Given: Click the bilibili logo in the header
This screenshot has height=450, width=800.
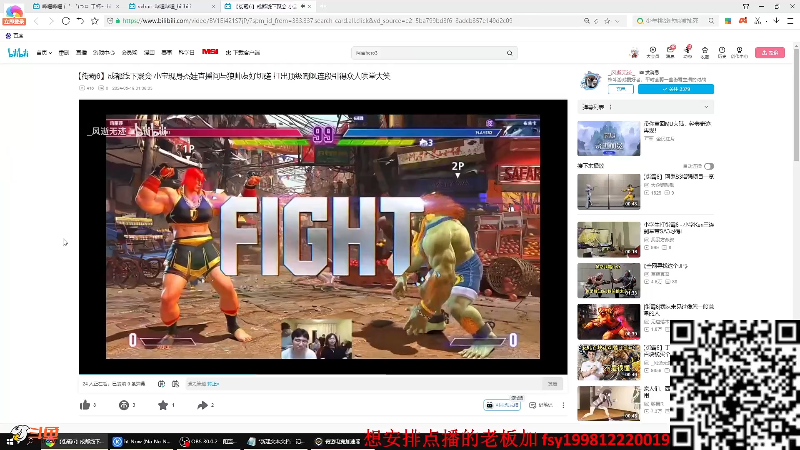Looking at the screenshot, I should coord(18,53).
